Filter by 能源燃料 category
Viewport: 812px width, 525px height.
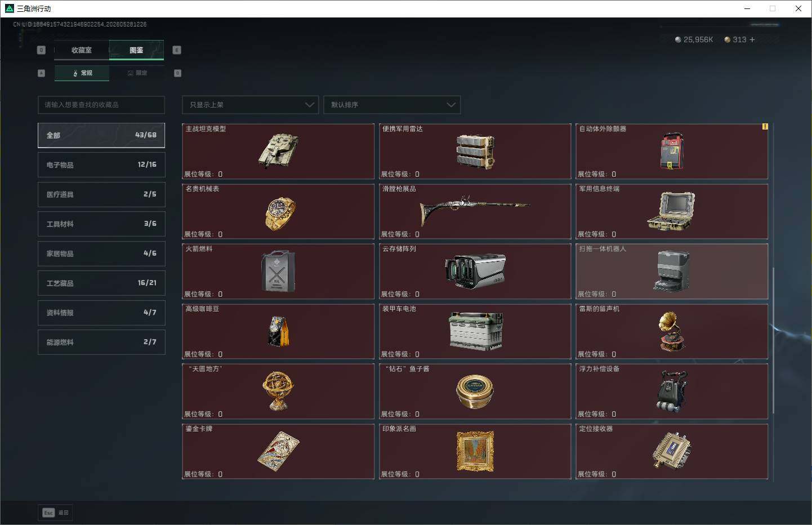101,342
